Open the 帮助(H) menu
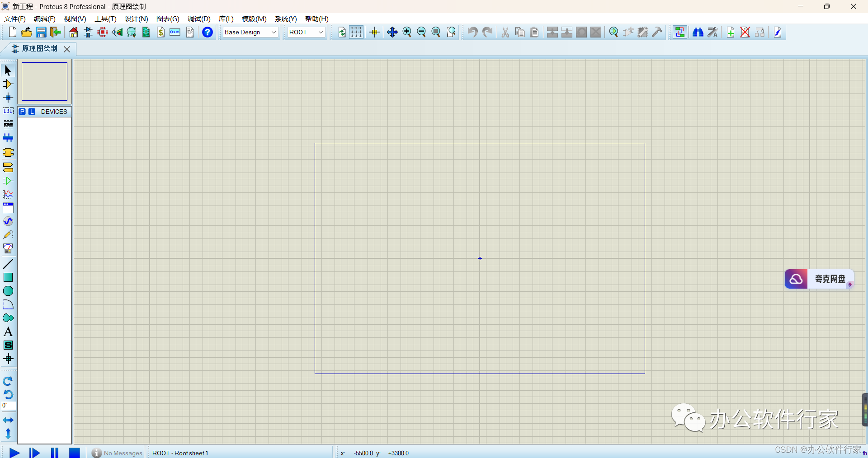Screen dimensions: 868x458 point(317,19)
